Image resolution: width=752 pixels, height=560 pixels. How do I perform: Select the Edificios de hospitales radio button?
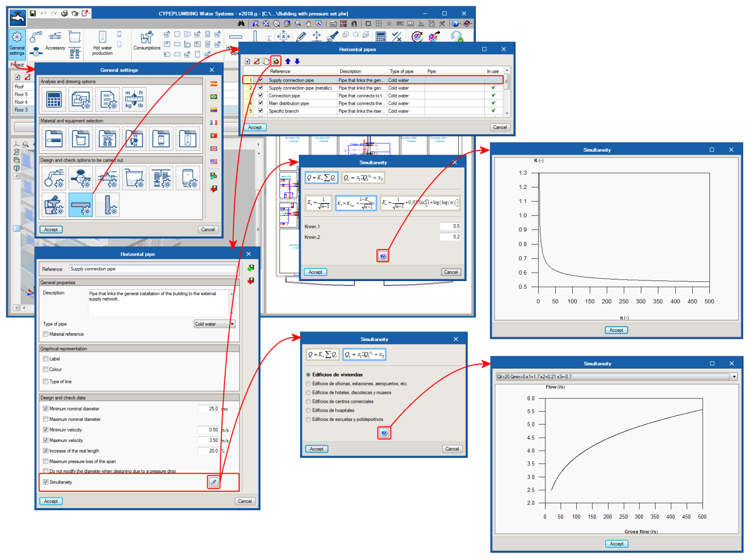[308, 410]
